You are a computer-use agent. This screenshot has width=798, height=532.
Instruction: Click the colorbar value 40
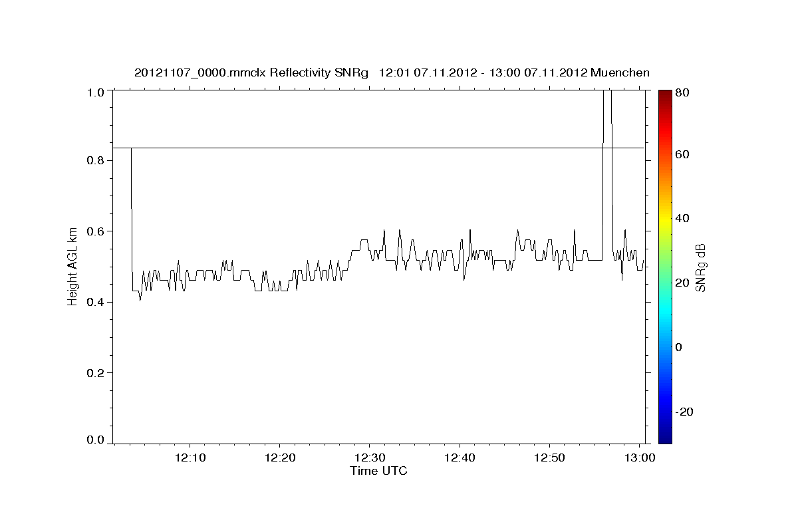coord(682,218)
